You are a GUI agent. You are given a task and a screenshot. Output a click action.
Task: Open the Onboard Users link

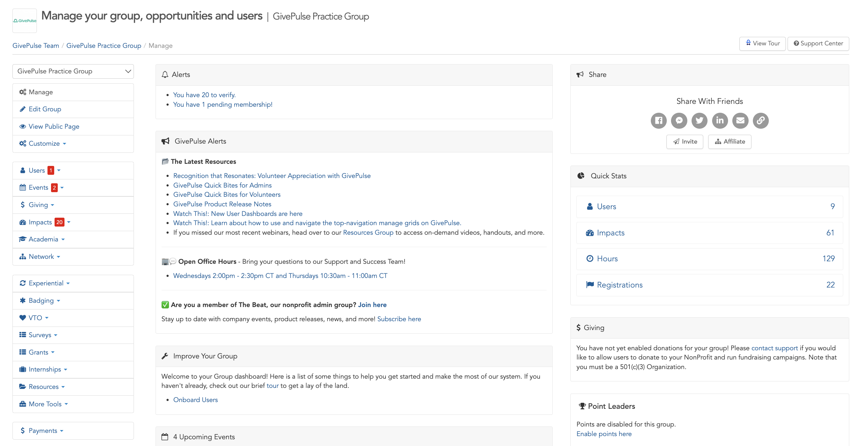point(196,400)
